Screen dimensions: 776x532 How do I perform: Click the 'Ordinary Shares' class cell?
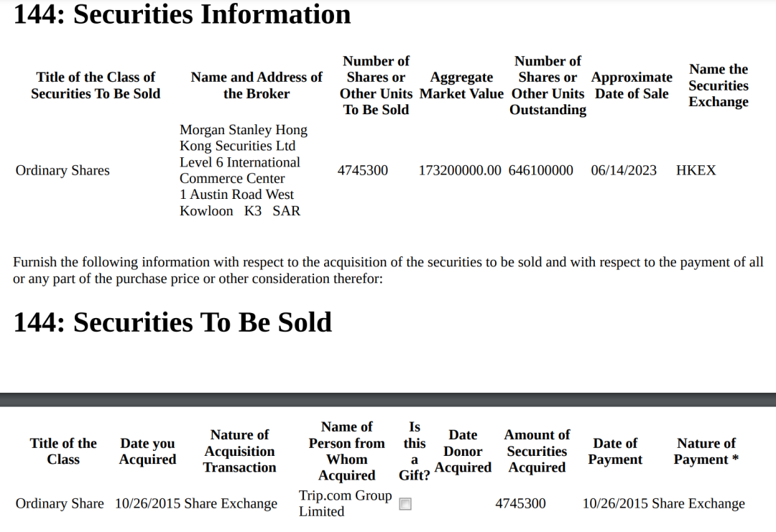point(63,170)
